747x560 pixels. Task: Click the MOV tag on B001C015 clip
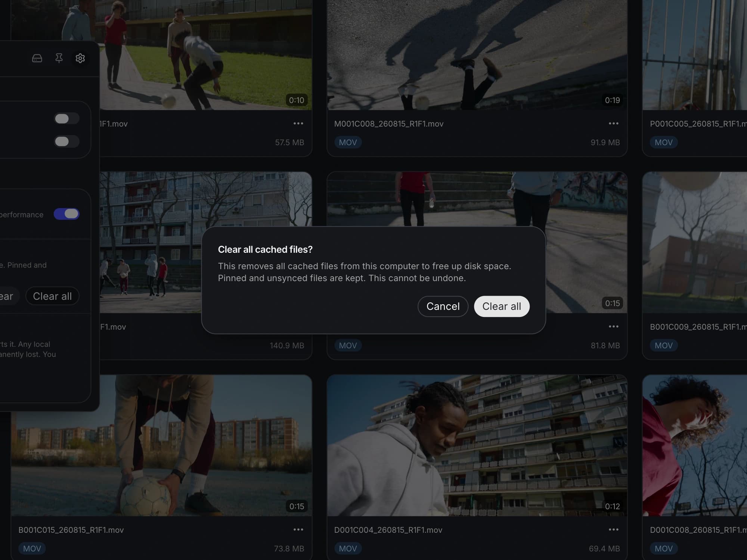click(32, 548)
